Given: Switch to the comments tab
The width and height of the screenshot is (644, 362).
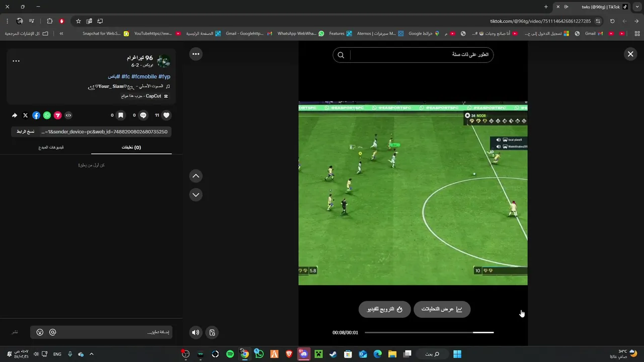Looking at the screenshot, I should pos(131,147).
